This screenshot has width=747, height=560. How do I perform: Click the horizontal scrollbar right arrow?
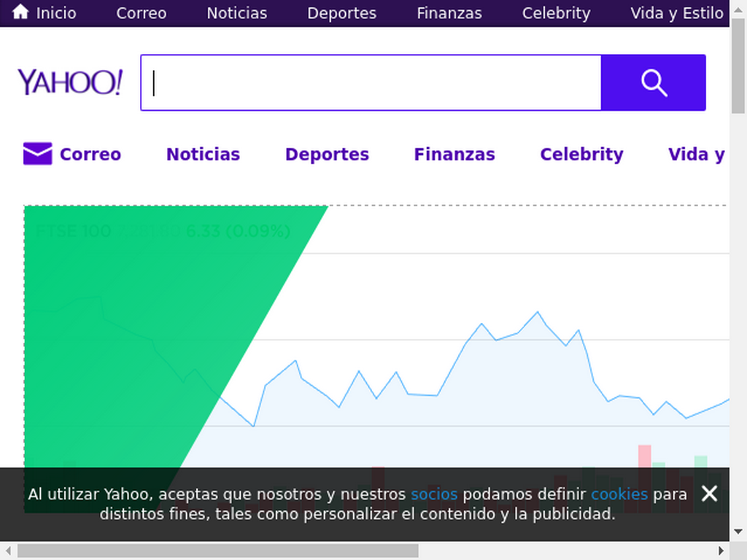pos(721,551)
